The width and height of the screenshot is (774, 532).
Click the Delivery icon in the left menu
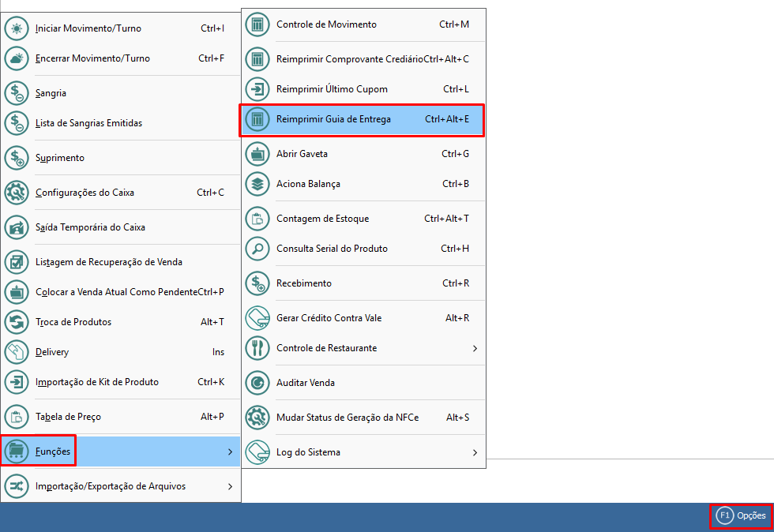(x=17, y=352)
